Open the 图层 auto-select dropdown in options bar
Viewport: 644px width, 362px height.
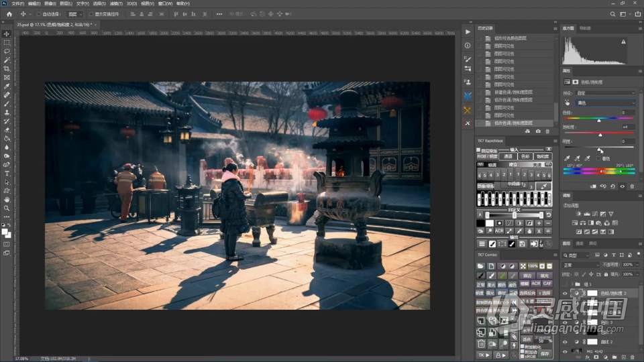(x=75, y=14)
